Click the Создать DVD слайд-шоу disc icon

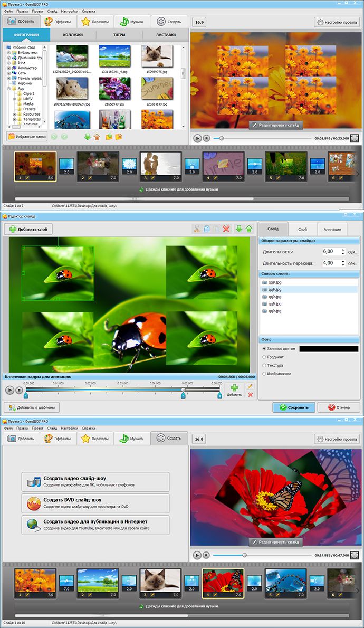pyautogui.click(x=34, y=503)
